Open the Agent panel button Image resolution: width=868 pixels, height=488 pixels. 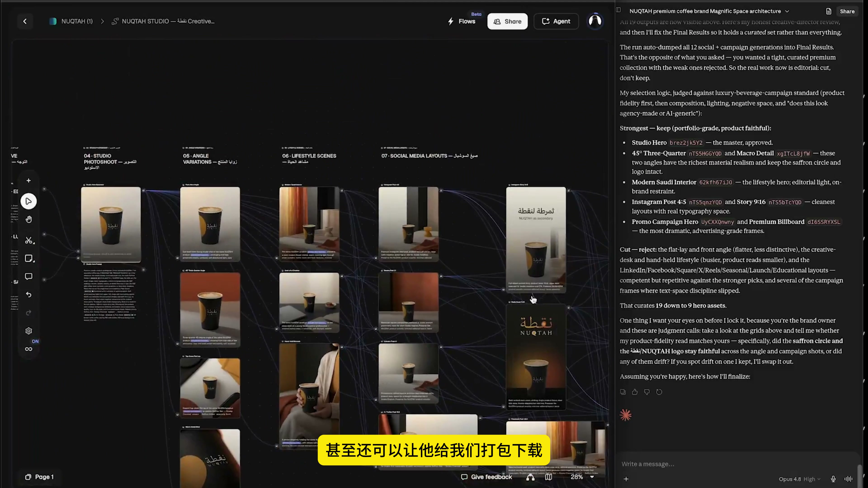[556, 21]
